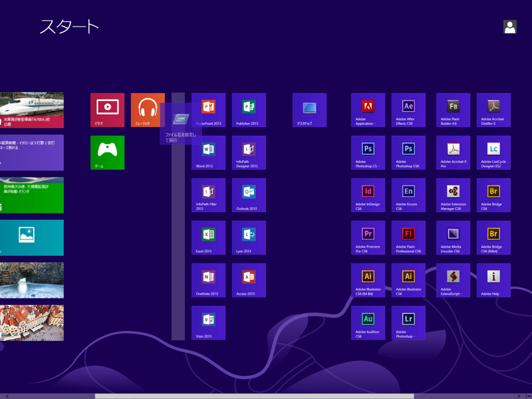
Task: Open Adobe Extension Manager CS6
Action: point(454,195)
